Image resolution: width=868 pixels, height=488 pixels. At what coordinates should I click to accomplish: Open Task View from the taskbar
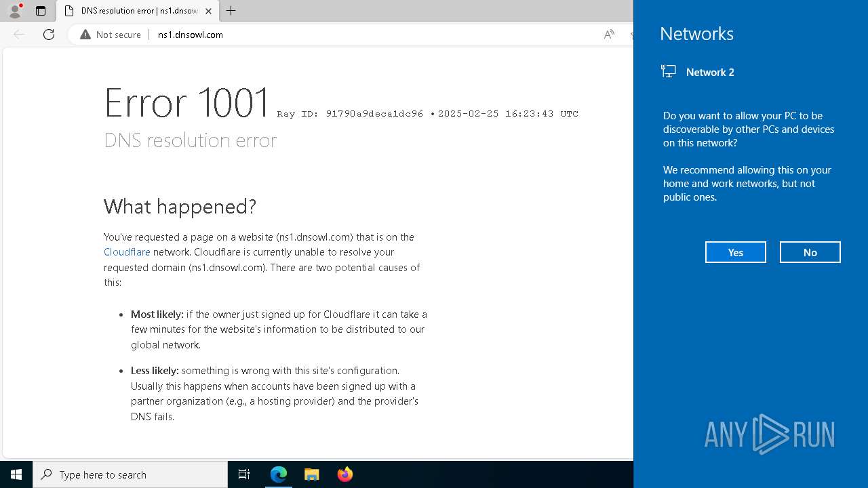point(244,474)
